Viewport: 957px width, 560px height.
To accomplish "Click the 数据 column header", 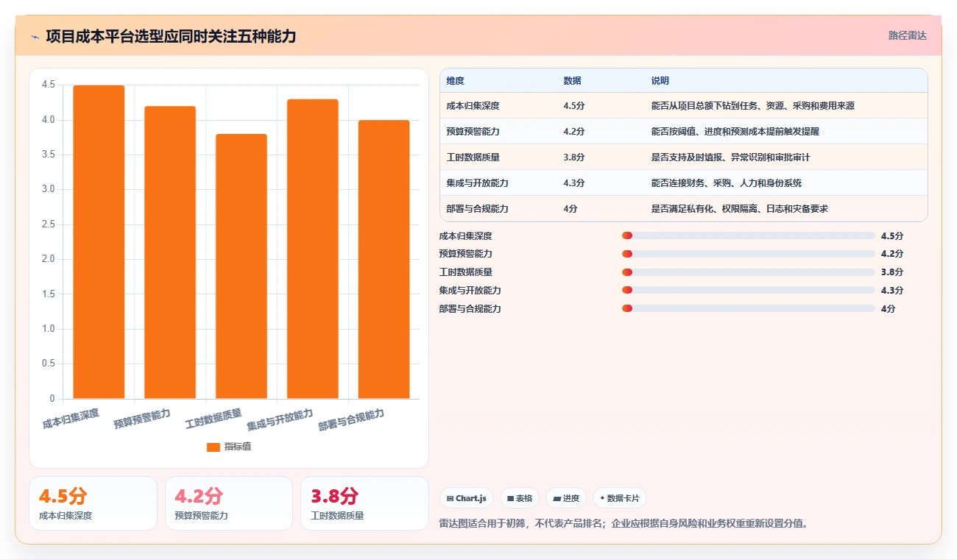I will point(572,81).
